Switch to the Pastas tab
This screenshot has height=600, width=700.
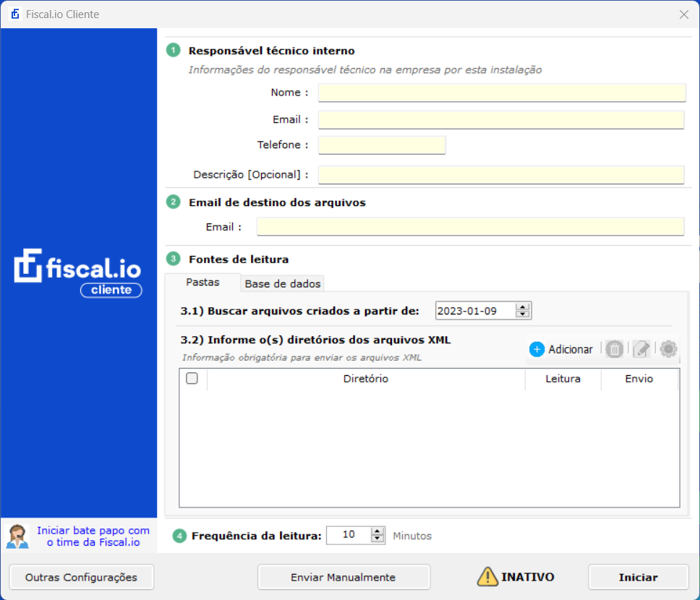[x=202, y=283]
